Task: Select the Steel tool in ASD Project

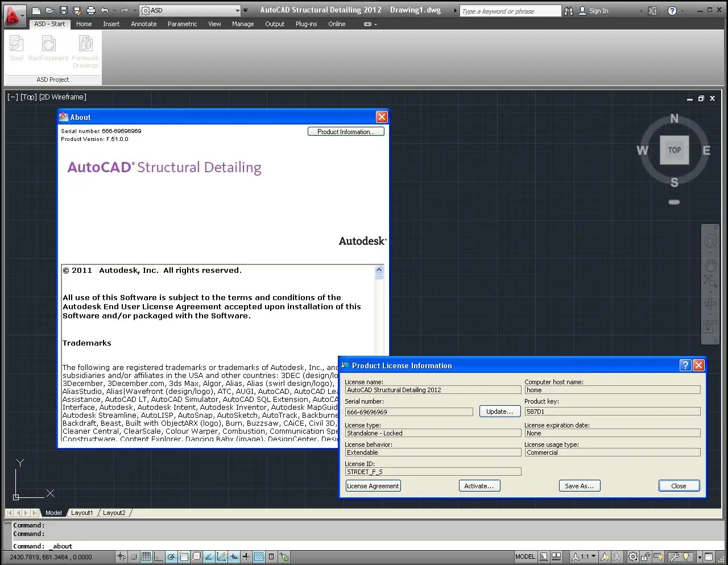Action: 16,49
